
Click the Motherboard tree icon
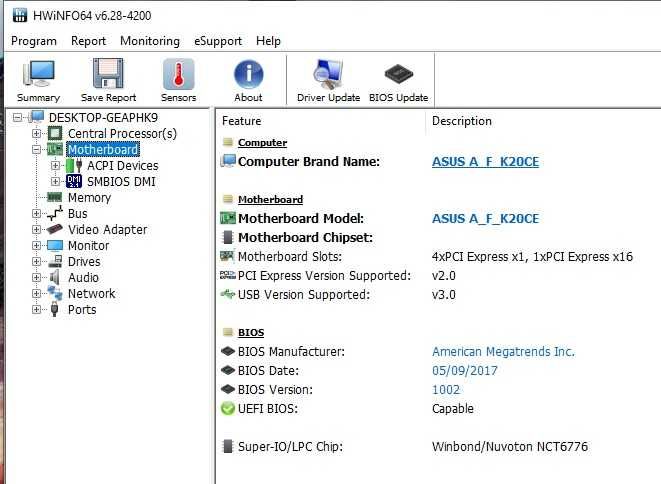[55, 149]
